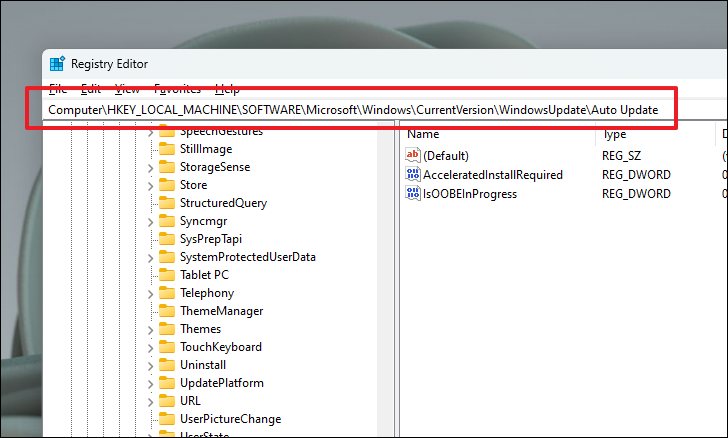
Task: Click the tree pane vertical scrollbar
Action: coord(384,279)
